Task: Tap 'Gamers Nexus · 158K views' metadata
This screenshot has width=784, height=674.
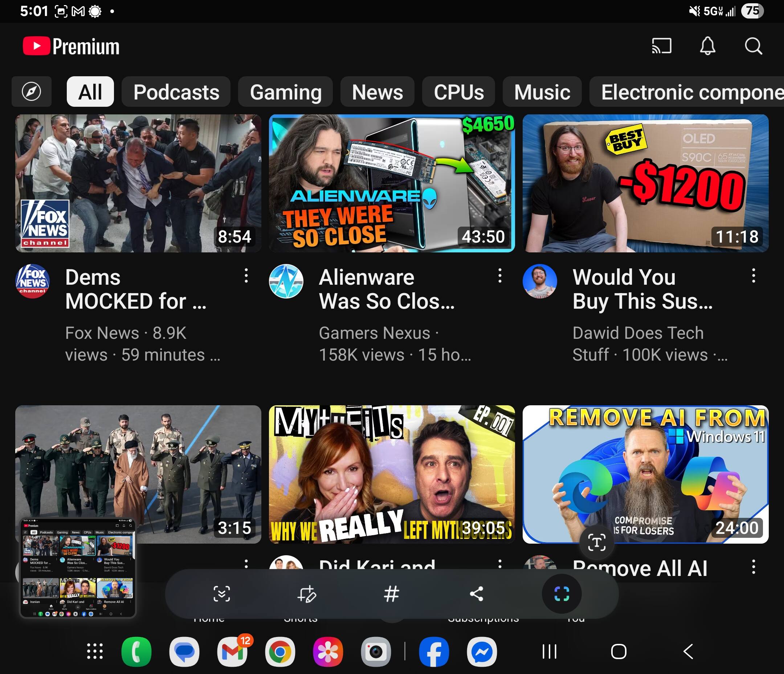Action: pos(395,344)
